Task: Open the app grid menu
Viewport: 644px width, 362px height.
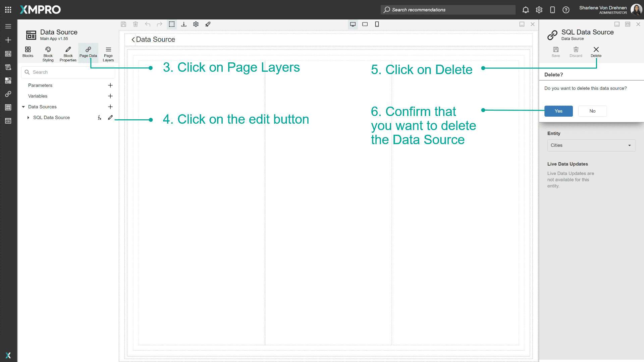Action: (8, 9)
